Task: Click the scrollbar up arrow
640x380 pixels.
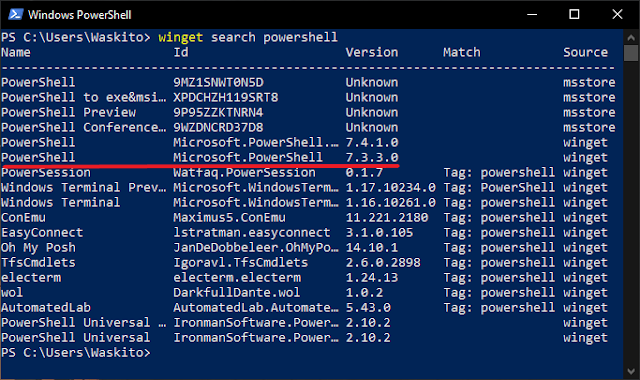Action: (631, 38)
